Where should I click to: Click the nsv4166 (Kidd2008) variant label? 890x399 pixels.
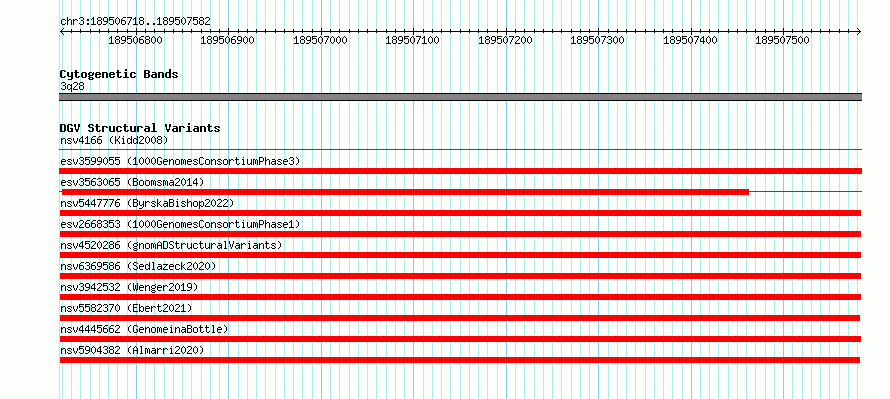[114, 140]
